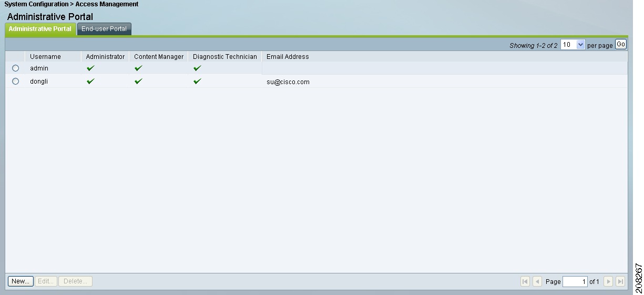Open the per page count dropdown
Screen dimensions: 644x295
[x=573, y=45]
